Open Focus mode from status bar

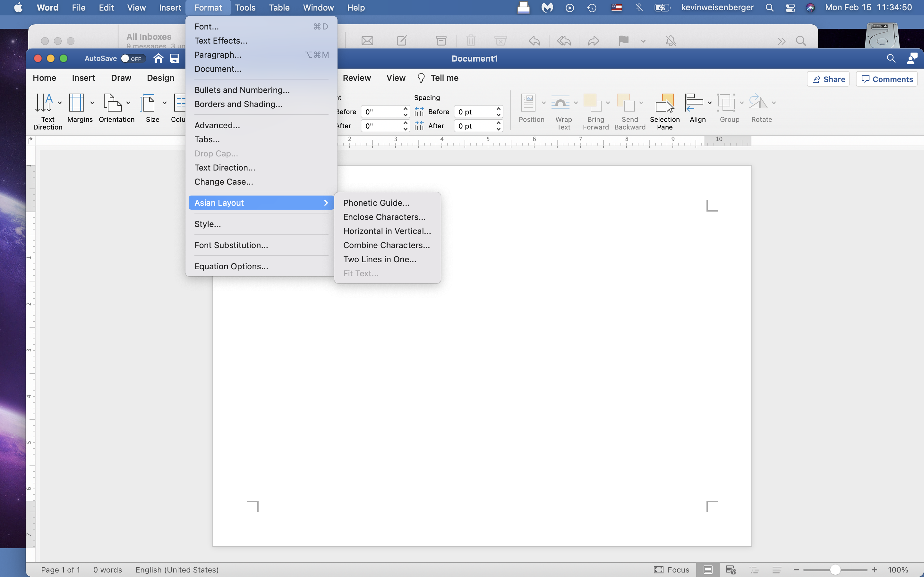point(671,569)
